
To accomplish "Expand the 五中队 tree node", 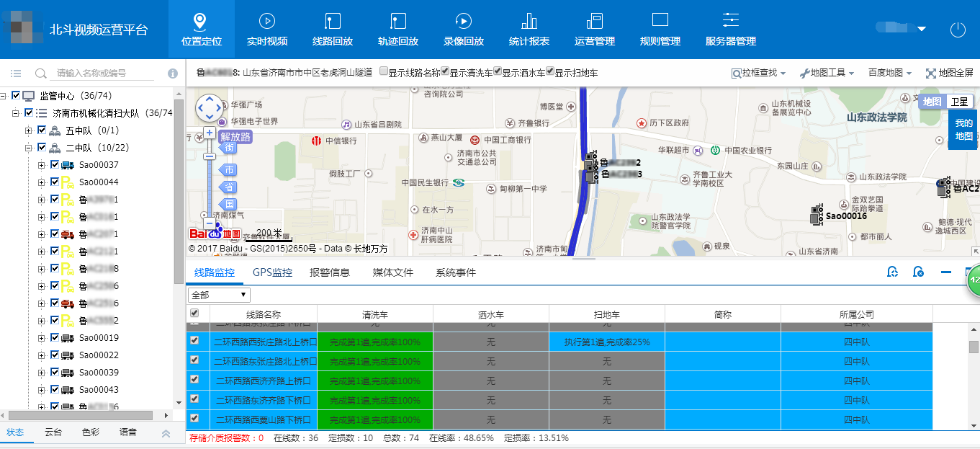I will [29, 130].
